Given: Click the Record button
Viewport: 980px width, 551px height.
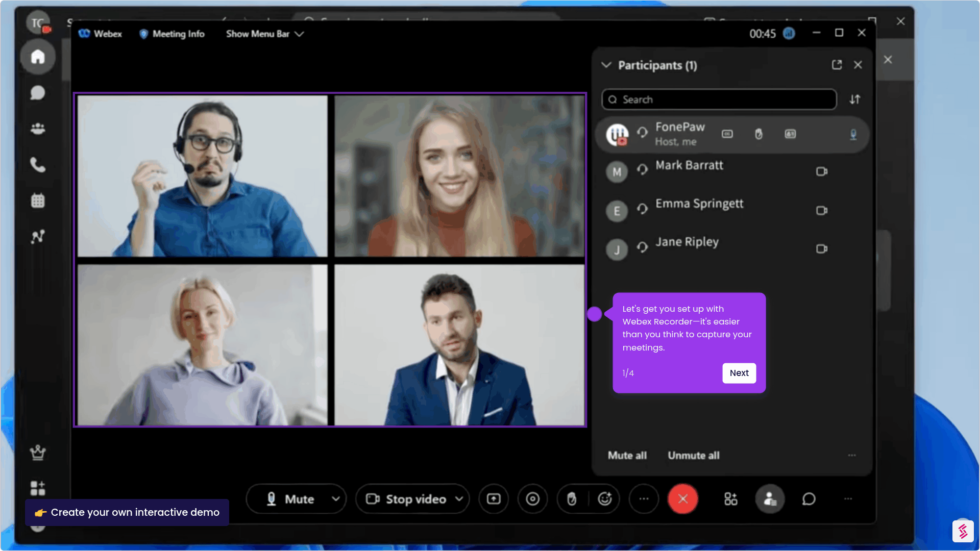Looking at the screenshot, I should click(533, 499).
